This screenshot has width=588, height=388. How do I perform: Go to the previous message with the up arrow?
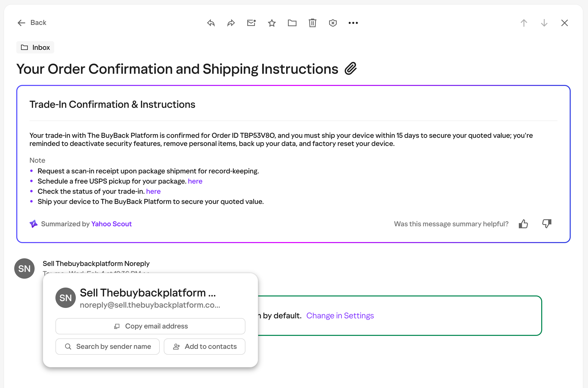524,23
